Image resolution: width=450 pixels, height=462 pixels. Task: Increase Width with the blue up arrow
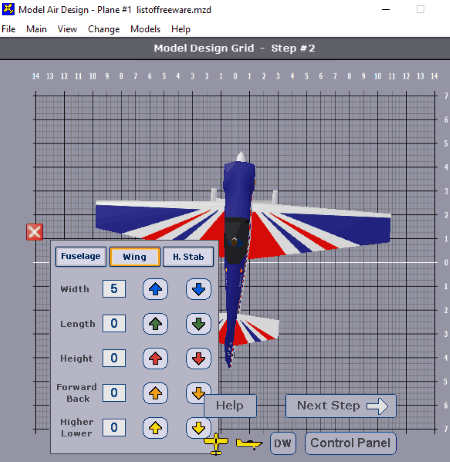click(155, 289)
